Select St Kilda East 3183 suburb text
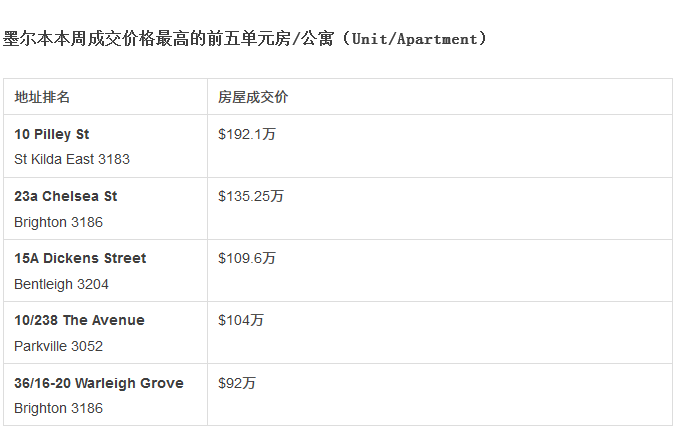 point(72,159)
